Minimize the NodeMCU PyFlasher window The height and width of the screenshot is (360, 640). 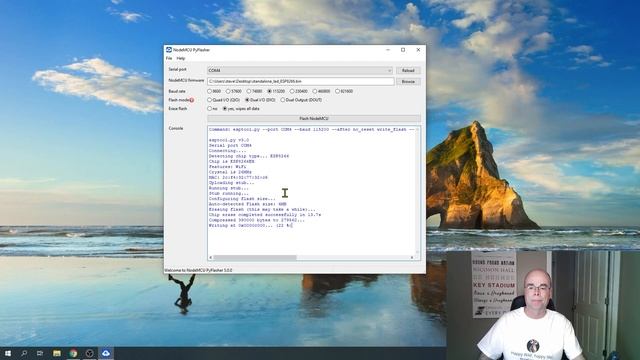click(388, 50)
